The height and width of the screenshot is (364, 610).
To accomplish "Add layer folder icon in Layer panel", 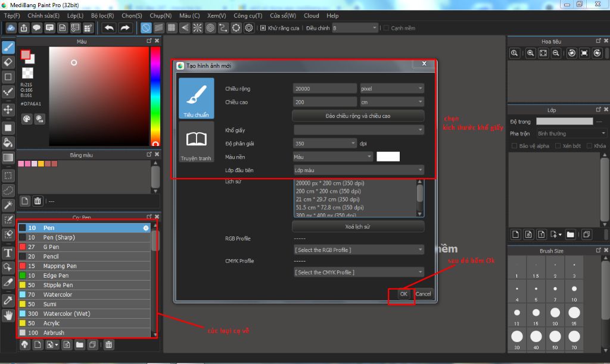I will 570,234.
